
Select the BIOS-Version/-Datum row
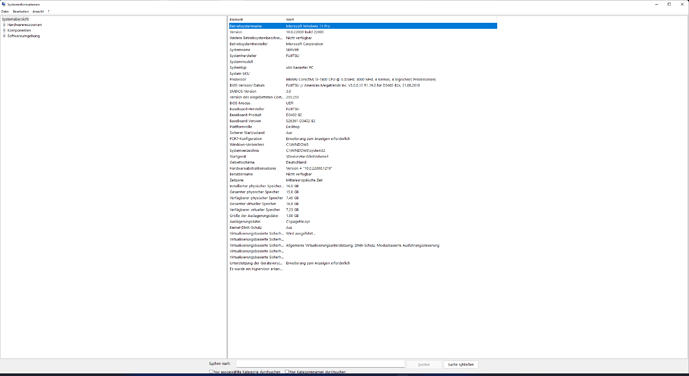pyautogui.click(x=363, y=85)
